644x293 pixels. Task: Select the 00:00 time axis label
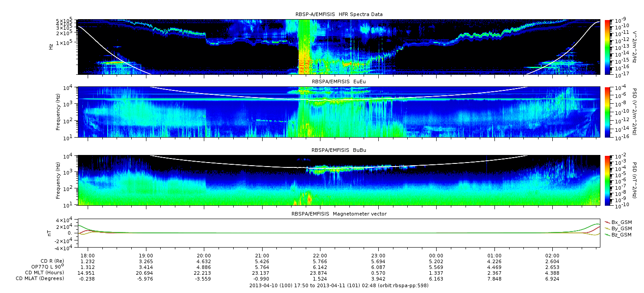[x=436, y=256]
